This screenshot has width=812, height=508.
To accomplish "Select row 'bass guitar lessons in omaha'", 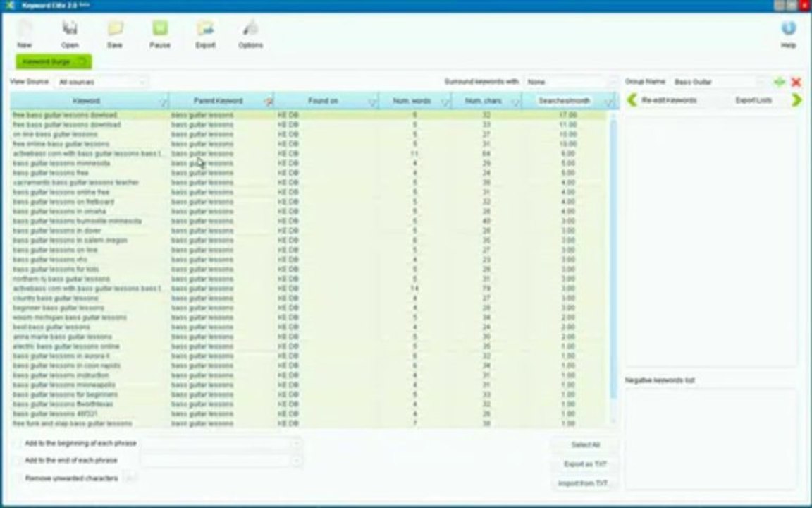I will [309, 212].
